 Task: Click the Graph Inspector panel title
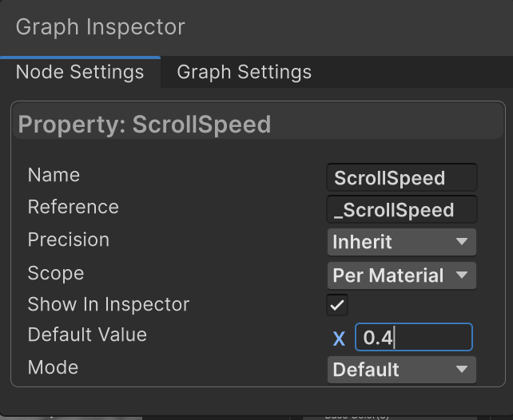(x=100, y=26)
